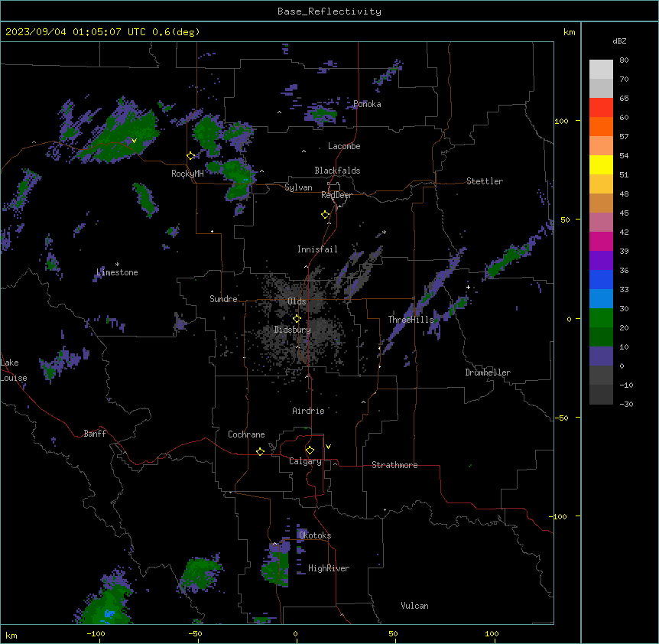Click the Innisfail city label
Screen dimensions: 659x644
pyautogui.click(x=317, y=249)
